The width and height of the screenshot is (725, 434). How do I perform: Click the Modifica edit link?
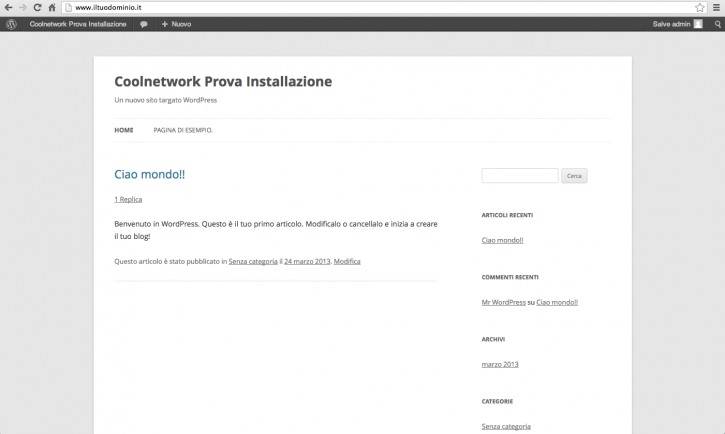pyautogui.click(x=347, y=262)
